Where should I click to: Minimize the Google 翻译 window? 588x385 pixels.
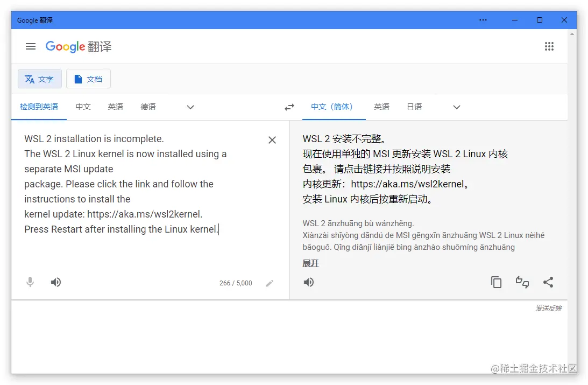pyautogui.click(x=515, y=20)
